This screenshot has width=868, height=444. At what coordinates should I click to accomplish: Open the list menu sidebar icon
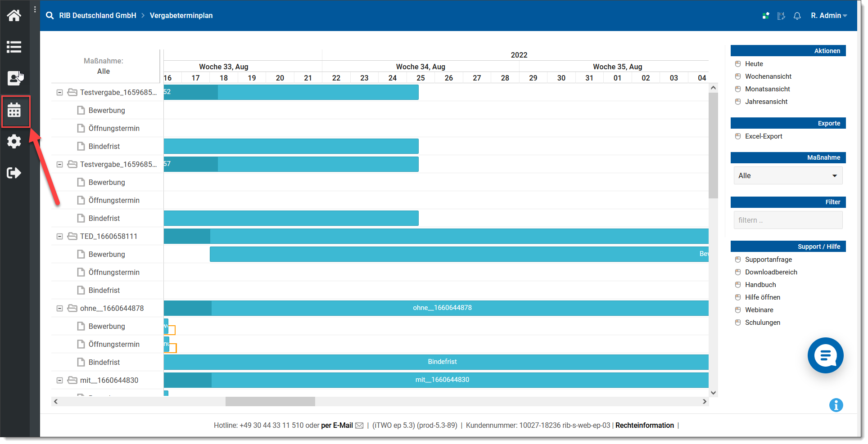(x=14, y=47)
